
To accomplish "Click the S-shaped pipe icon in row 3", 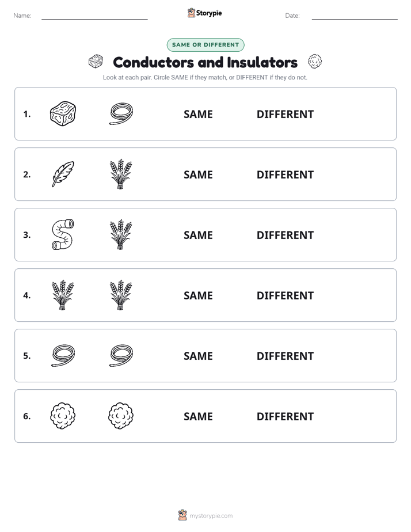I will coord(63,234).
